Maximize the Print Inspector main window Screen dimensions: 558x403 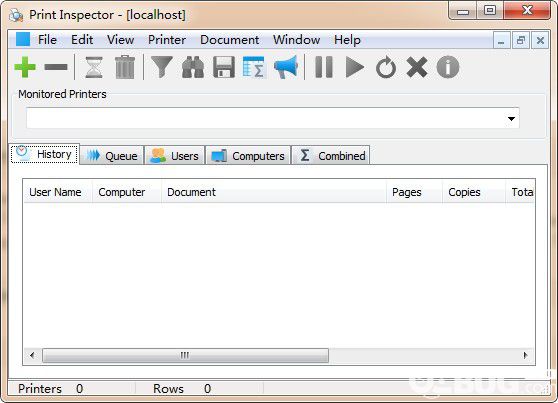point(490,11)
